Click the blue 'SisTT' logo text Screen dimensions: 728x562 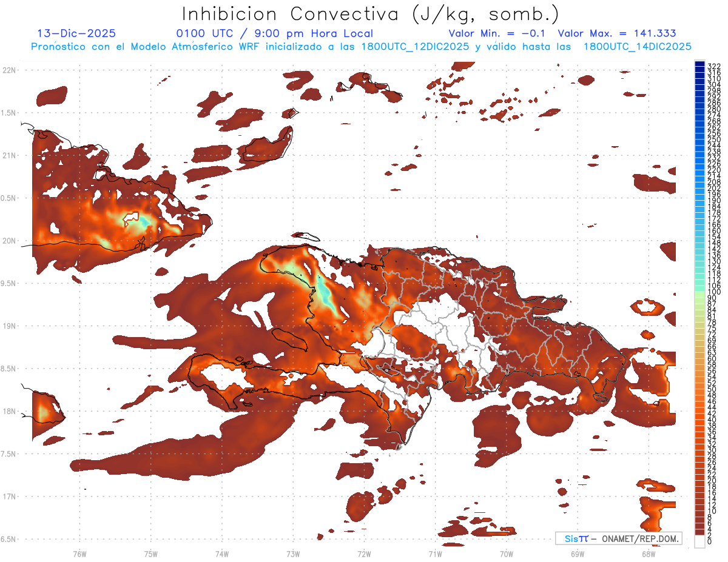coord(576,538)
